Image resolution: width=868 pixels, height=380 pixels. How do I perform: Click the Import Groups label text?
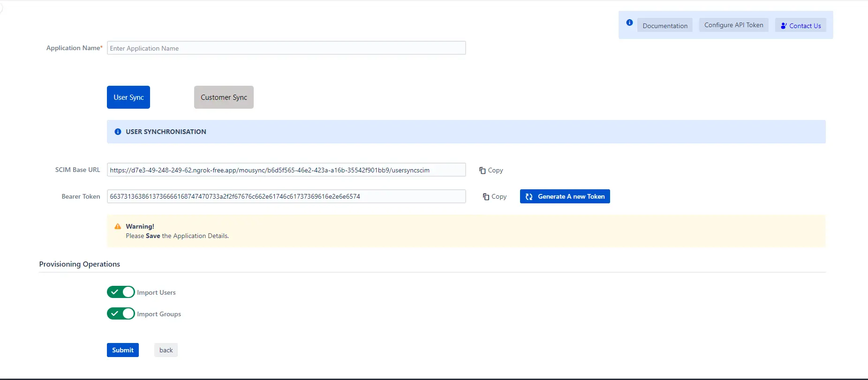click(x=159, y=314)
